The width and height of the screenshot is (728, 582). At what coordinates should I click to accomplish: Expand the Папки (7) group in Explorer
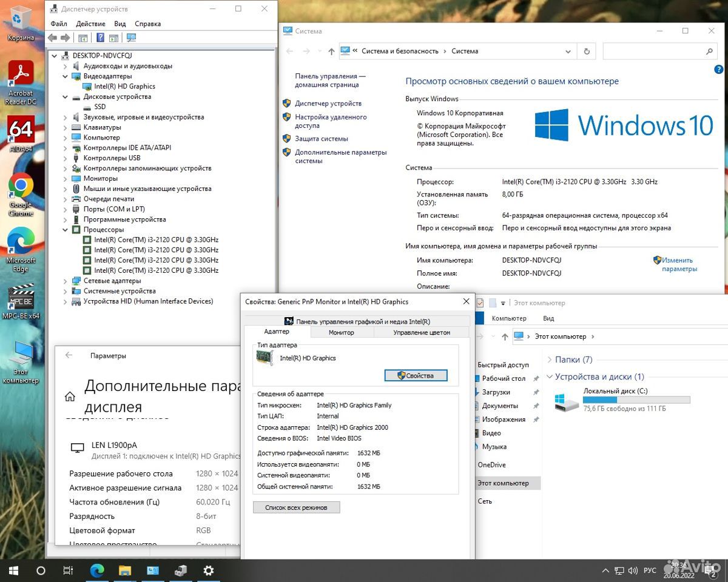[550, 360]
